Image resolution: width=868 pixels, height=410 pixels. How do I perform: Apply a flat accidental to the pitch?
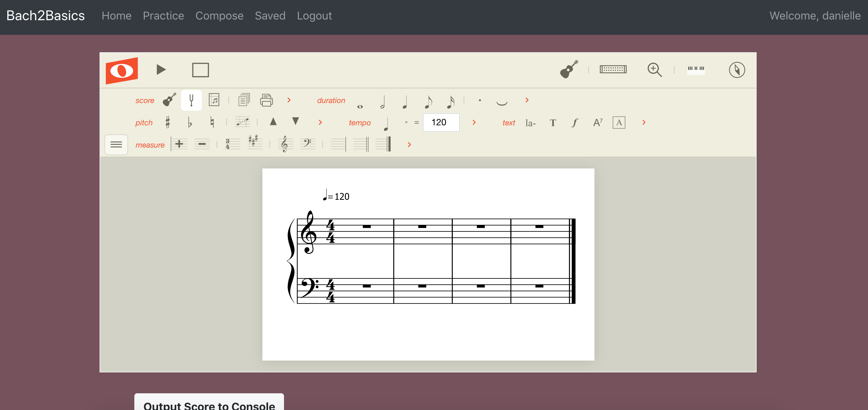[190, 122]
